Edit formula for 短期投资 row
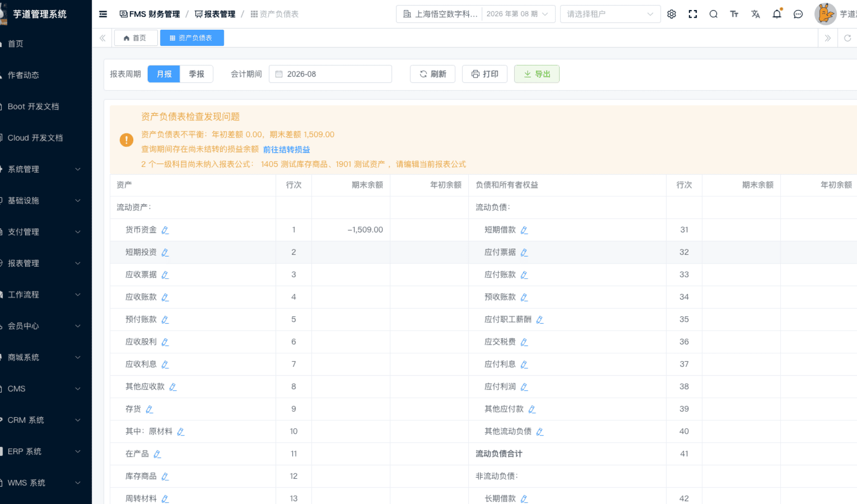Viewport: 857px width, 504px height. (x=165, y=253)
